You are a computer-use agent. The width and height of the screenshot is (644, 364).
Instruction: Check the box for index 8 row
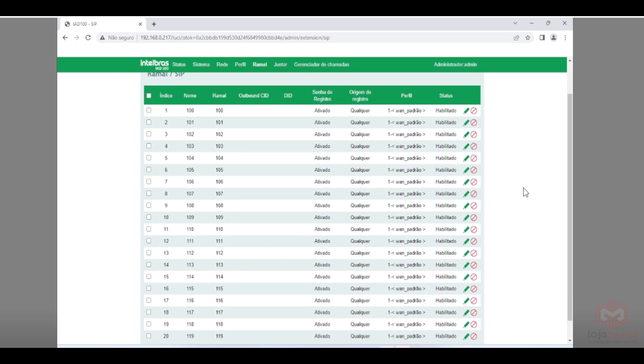click(149, 193)
